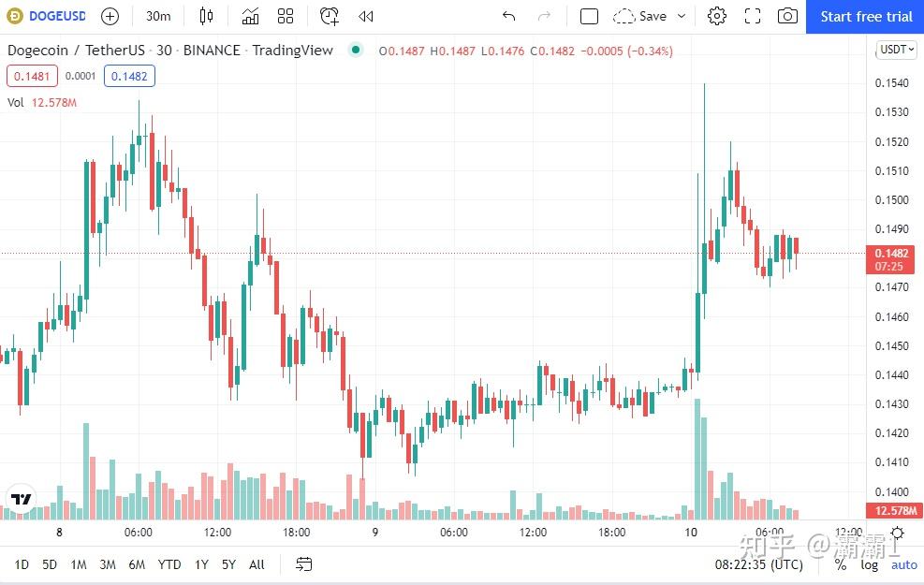This screenshot has width=924, height=585.
Task: Open the layout selection square icon
Action: (589, 16)
